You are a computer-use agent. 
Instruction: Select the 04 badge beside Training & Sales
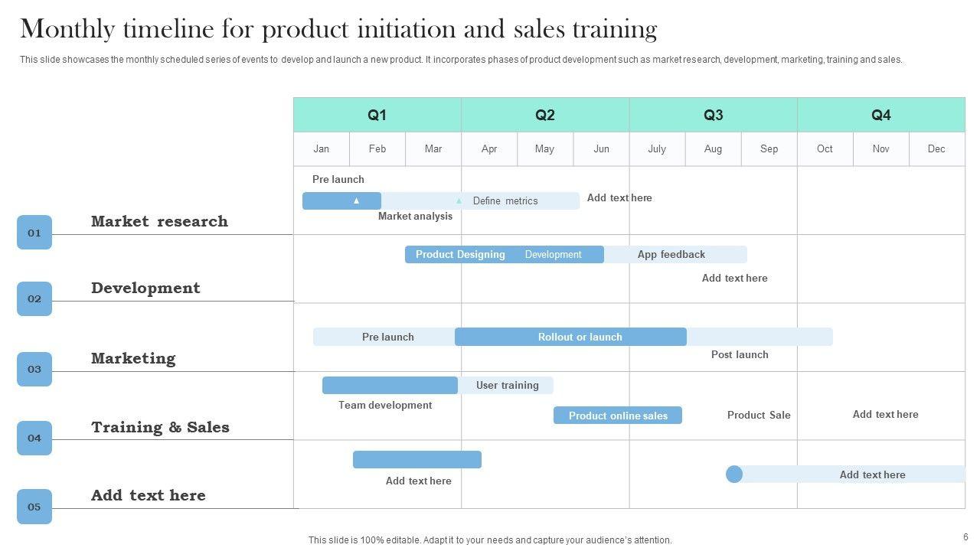(34, 438)
